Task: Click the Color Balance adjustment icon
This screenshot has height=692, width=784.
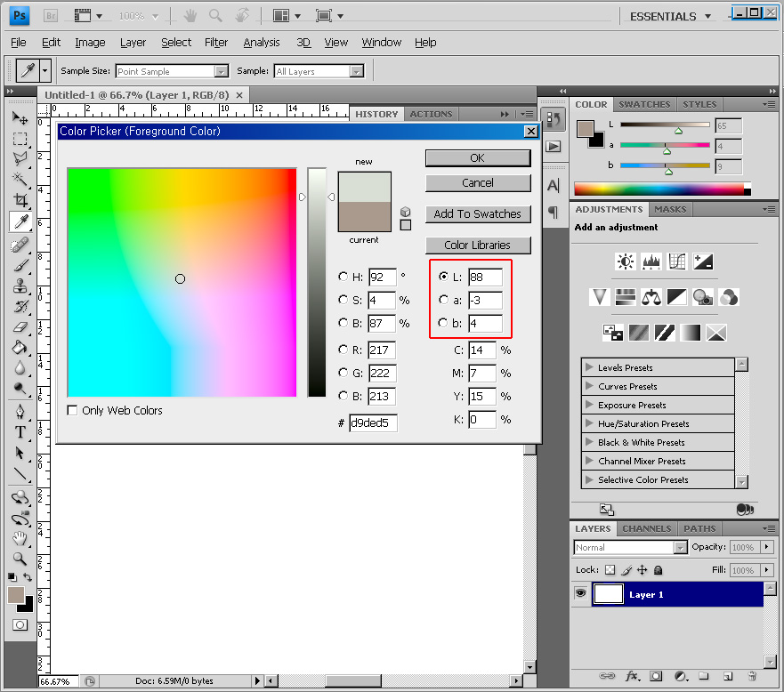Action: click(x=651, y=296)
